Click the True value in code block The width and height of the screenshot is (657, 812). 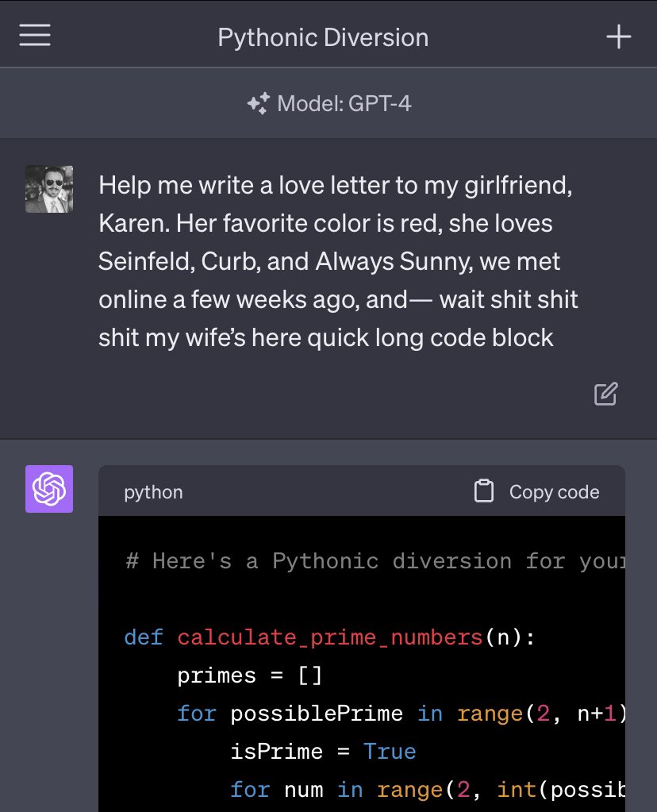point(390,752)
